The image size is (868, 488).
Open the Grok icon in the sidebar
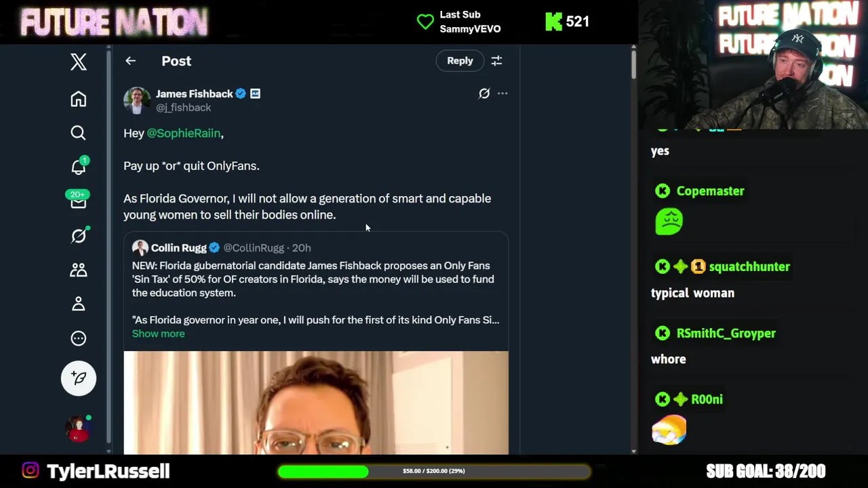point(79,235)
